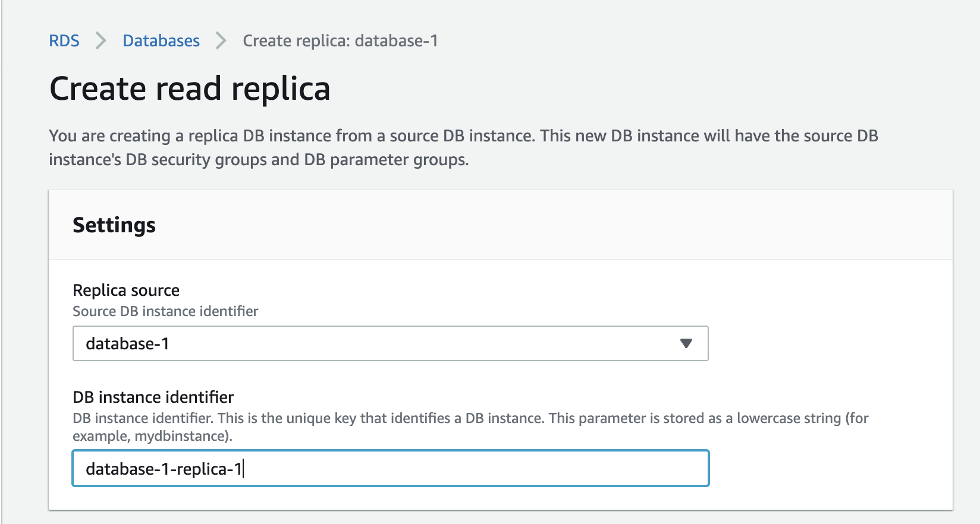
Task: Click the "instance's DB security groups" description line
Action: (259, 160)
